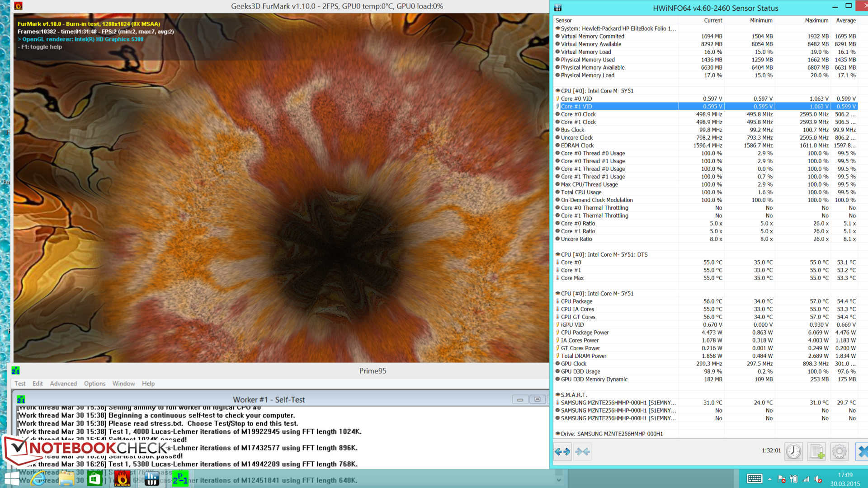Click the Worker #1 window icon
Screen dimensions: 868x488
[x=21, y=399]
